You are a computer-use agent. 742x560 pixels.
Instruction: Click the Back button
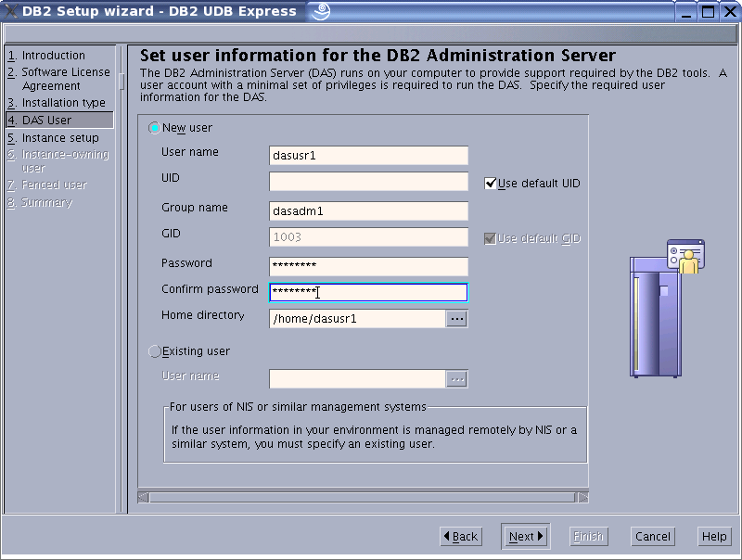pos(461,536)
